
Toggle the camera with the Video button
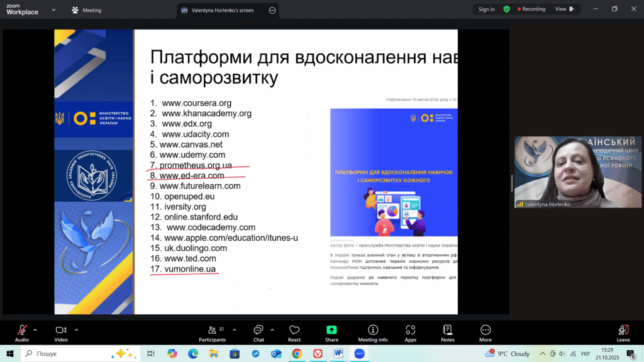tap(61, 332)
